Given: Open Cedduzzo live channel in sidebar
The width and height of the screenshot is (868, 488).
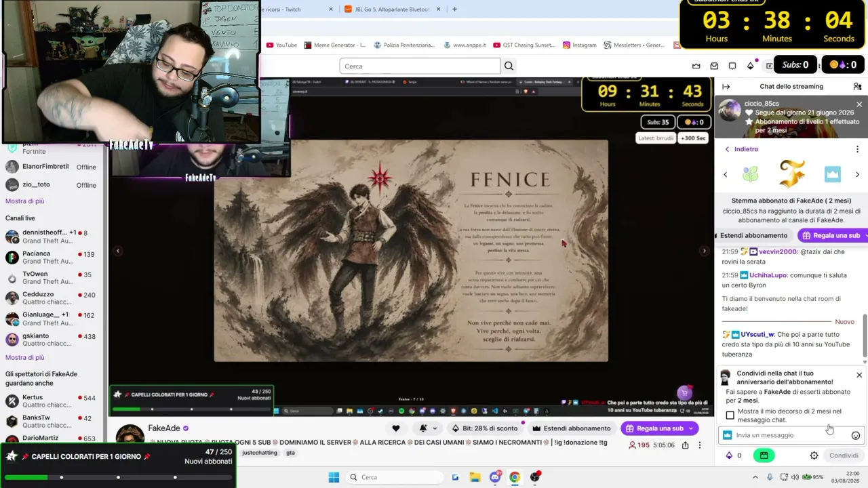Looking at the screenshot, I should (51, 299).
